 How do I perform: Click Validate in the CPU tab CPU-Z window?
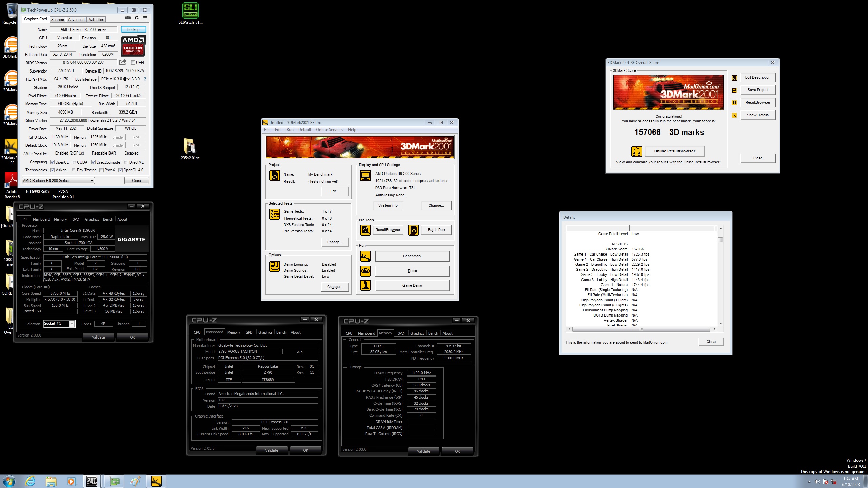(98, 337)
